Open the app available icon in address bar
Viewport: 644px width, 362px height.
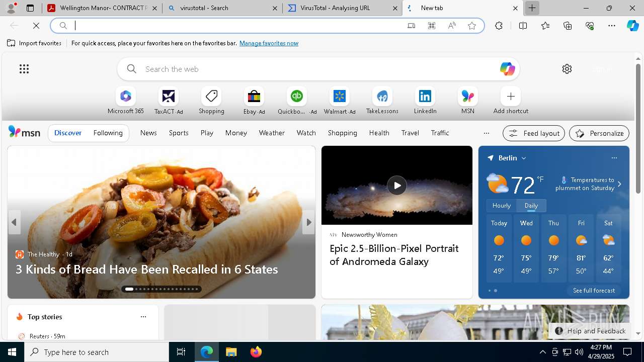pos(411,26)
